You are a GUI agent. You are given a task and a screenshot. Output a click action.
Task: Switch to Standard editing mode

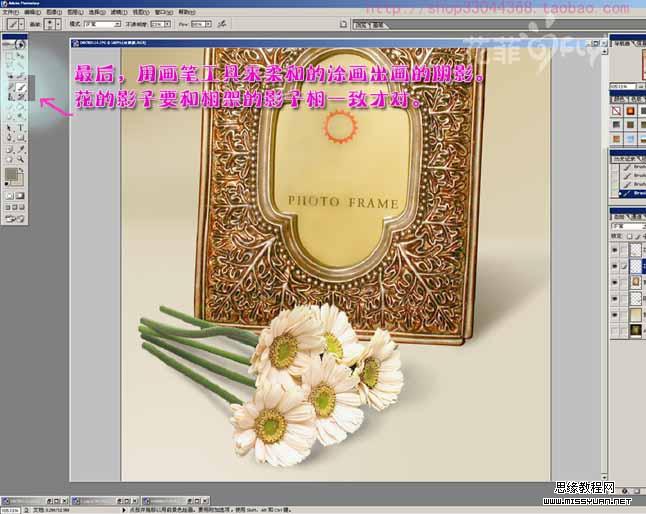(10, 196)
